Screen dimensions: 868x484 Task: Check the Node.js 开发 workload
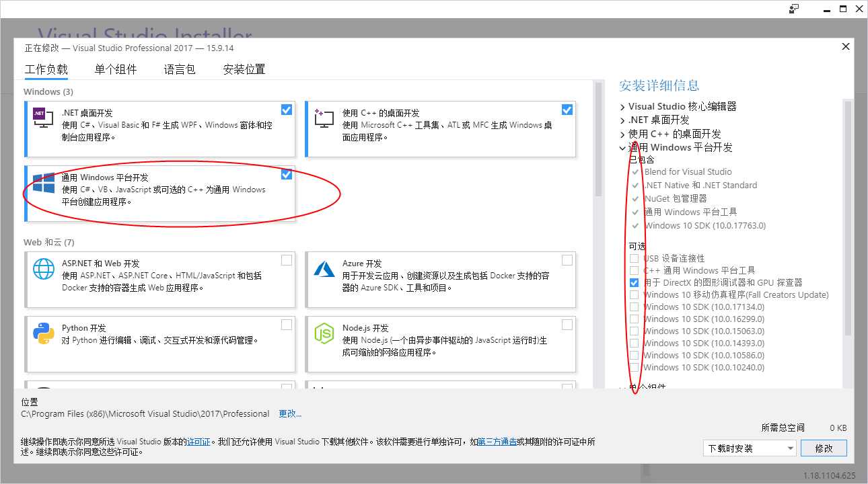pos(567,325)
